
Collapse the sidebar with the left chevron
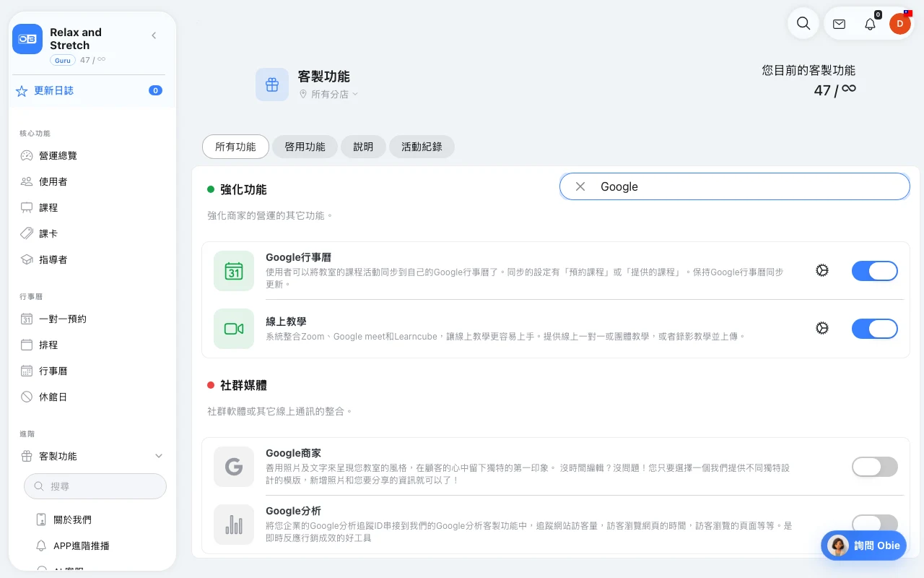154,35
